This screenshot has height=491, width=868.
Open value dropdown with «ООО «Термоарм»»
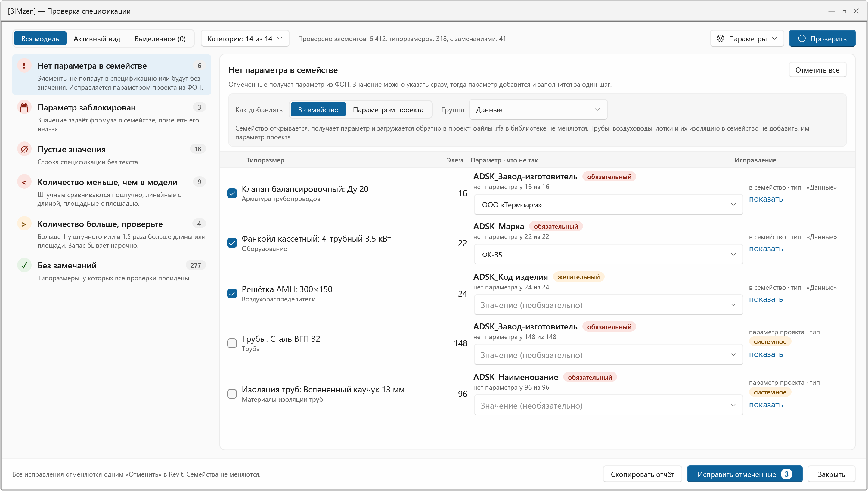click(608, 205)
